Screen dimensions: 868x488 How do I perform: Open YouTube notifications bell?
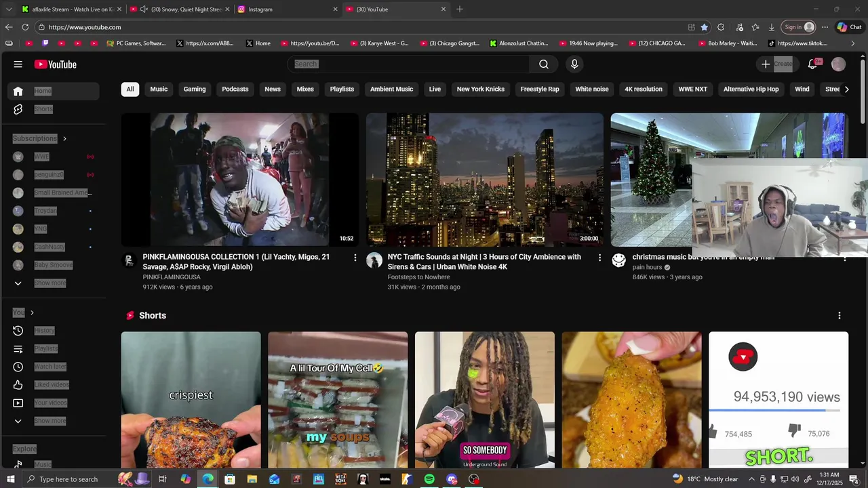(x=813, y=64)
